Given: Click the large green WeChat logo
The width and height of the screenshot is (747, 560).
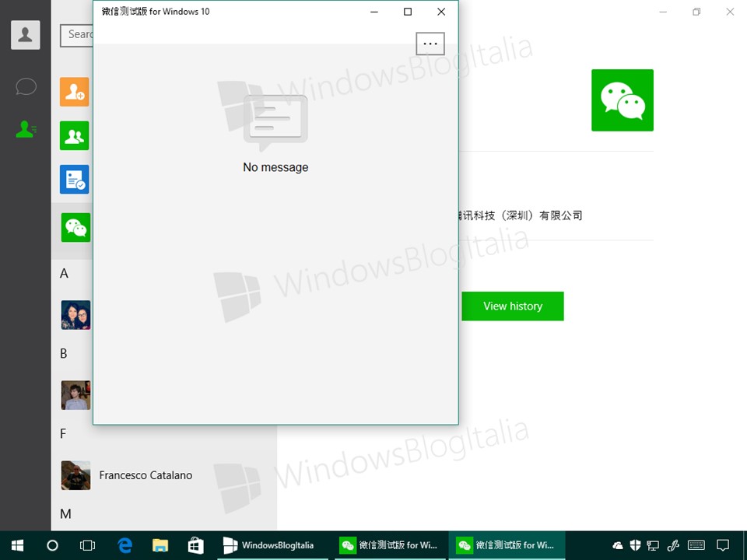Looking at the screenshot, I should (x=622, y=100).
